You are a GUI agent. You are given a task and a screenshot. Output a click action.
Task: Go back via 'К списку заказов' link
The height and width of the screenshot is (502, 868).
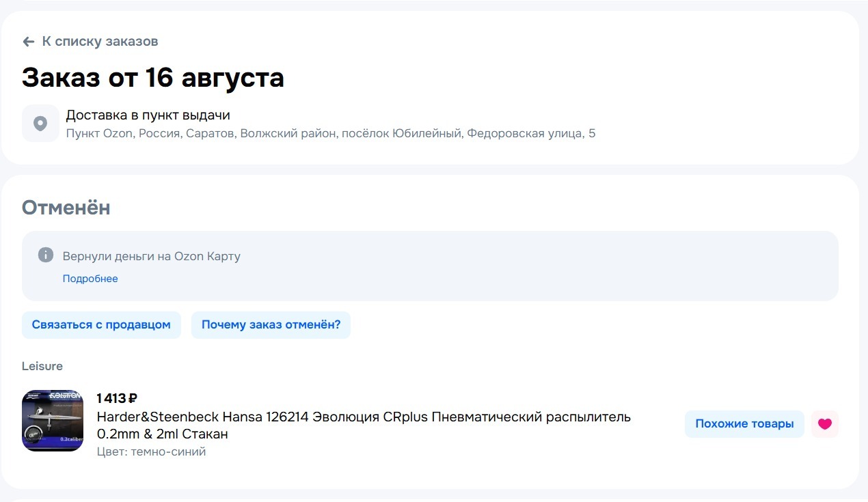[x=90, y=42]
